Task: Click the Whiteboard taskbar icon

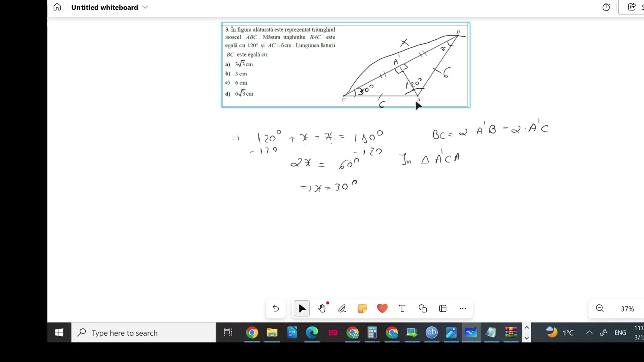Action: (471, 333)
